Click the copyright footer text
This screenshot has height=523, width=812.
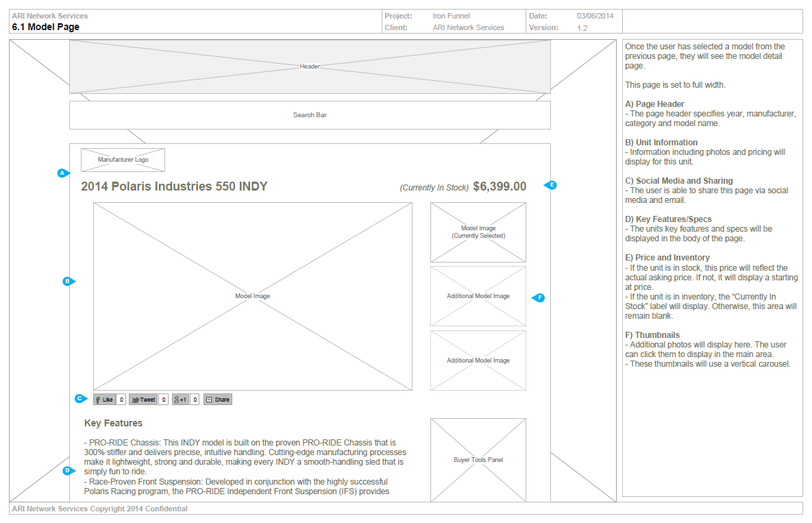(x=99, y=509)
